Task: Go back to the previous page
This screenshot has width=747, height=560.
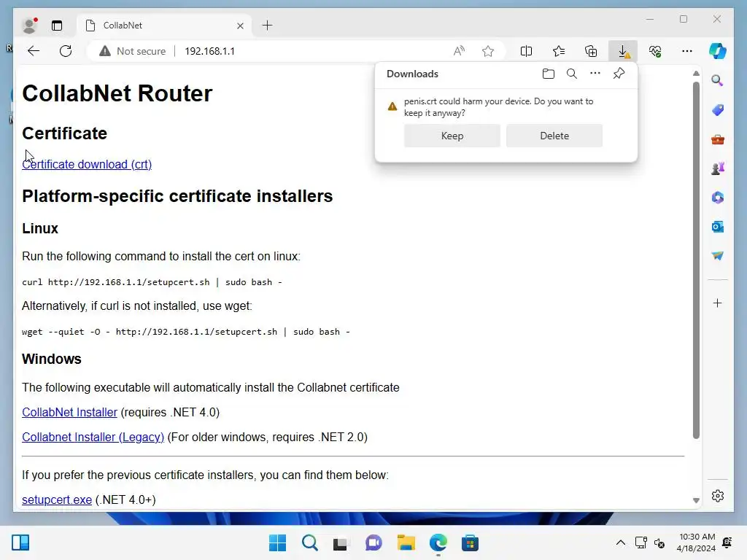Action: point(34,51)
